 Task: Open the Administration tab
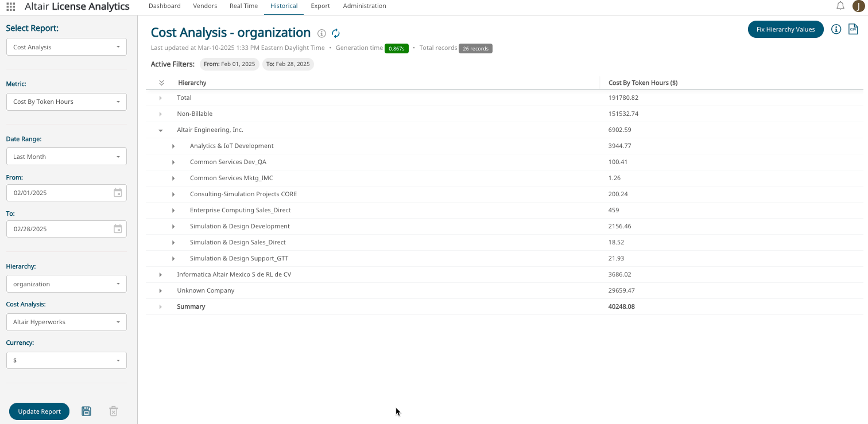(365, 6)
